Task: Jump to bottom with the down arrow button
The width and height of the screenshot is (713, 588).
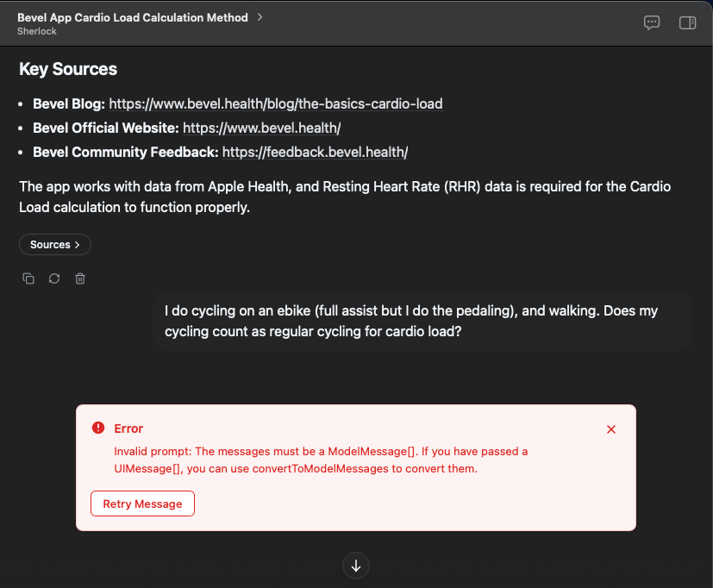Action: click(x=356, y=566)
